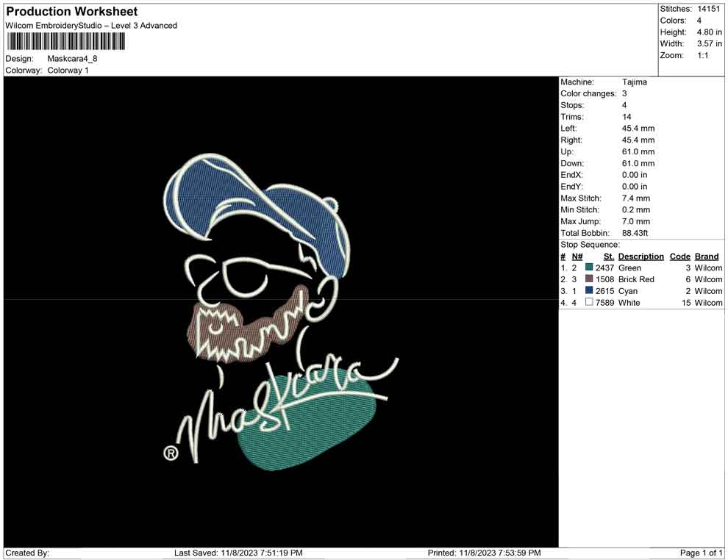
Task: Click the 'Cyan' description text
Action: 628,291
